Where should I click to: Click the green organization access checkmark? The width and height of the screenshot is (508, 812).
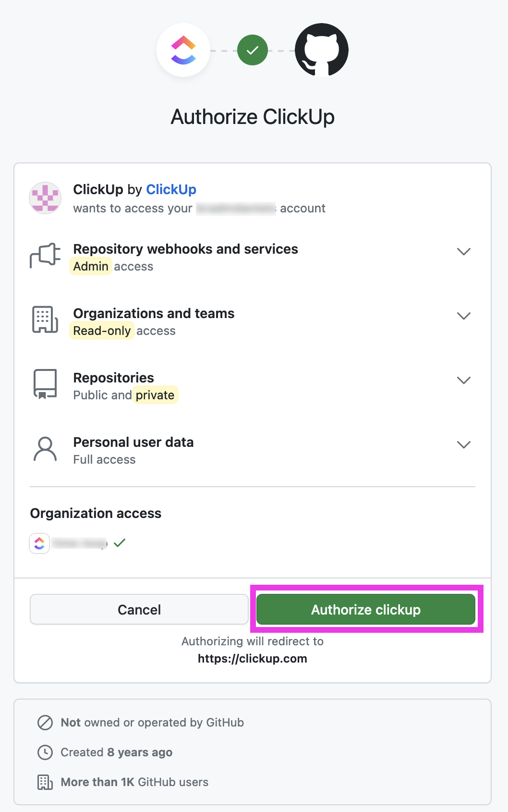point(120,543)
